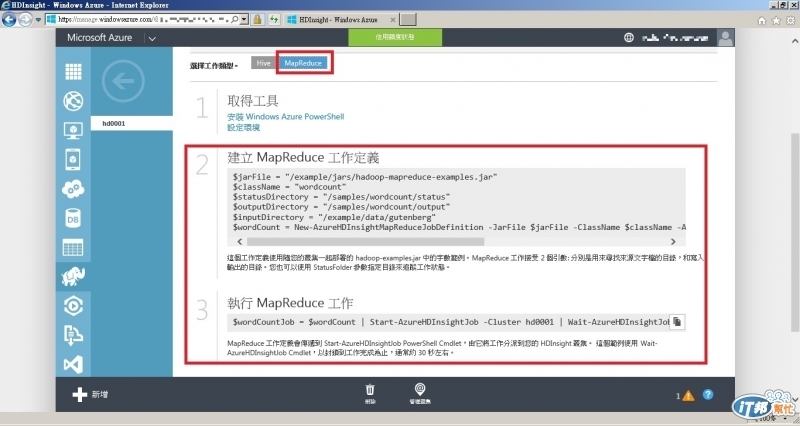
Task: Open the account avatar icon
Action: point(725,37)
